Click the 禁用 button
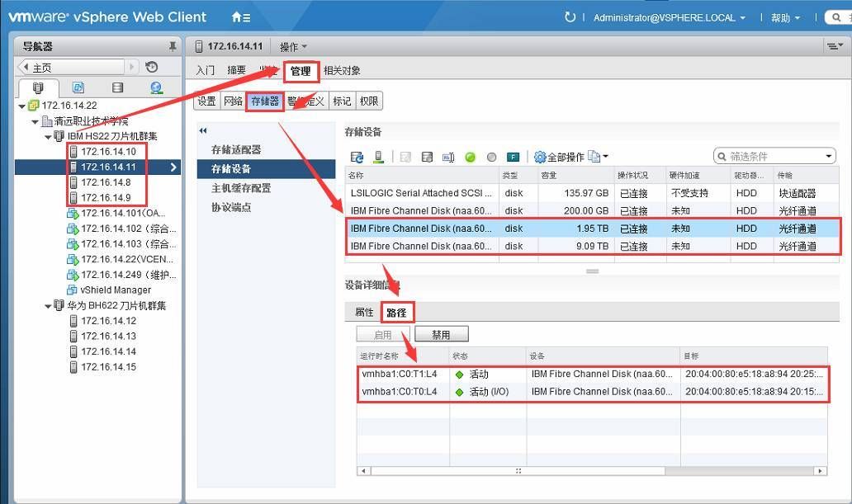This screenshot has height=504, width=852. point(441,335)
